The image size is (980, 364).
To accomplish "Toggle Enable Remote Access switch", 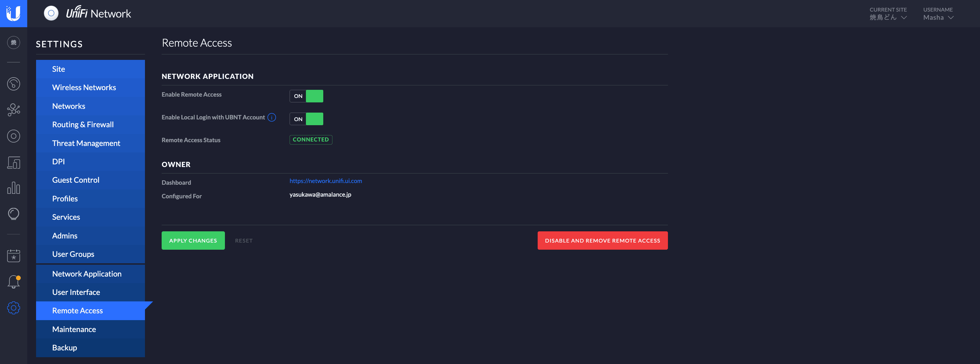I will click(306, 96).
